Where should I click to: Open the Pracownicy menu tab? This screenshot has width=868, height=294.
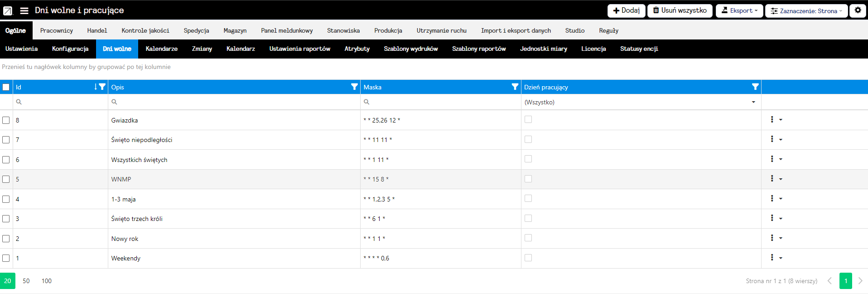[56, 30]
